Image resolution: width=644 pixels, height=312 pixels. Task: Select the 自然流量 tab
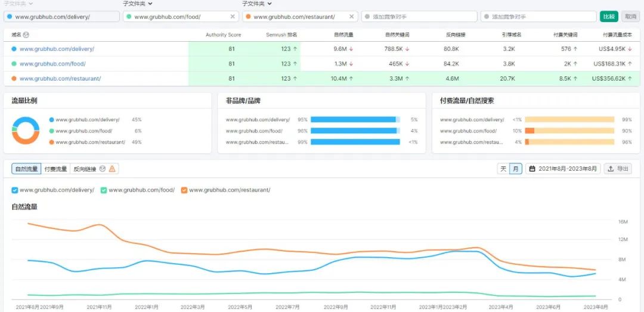point(26,169)
